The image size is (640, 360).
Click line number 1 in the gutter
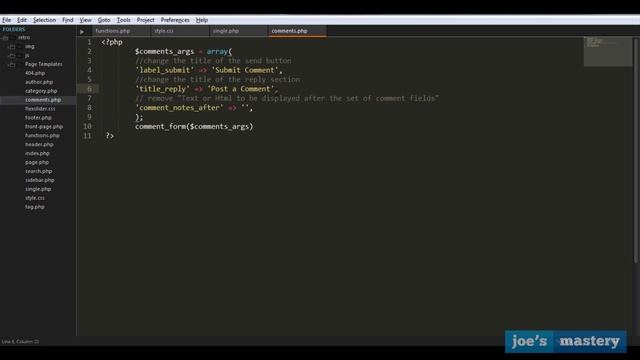point(89,42)
